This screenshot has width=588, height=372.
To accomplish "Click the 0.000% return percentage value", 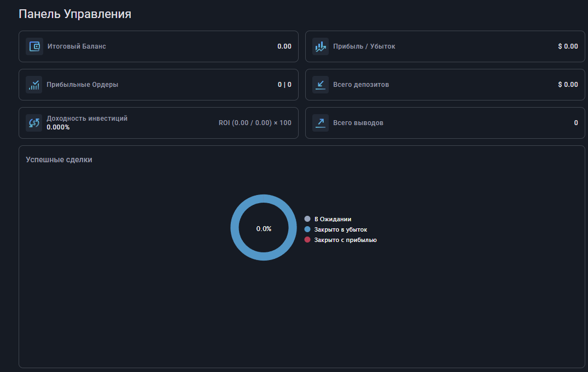I will point(58,127).
